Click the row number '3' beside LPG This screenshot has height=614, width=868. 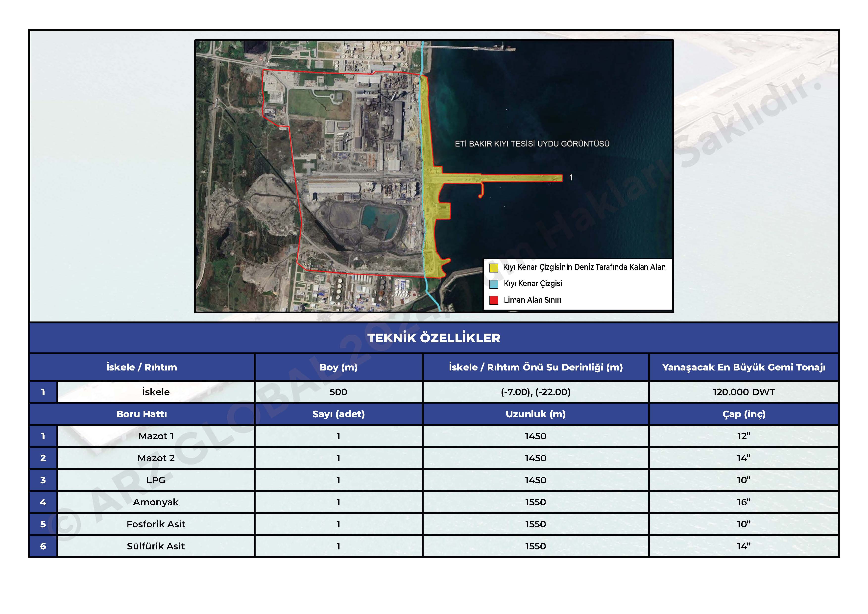[43, 480]
